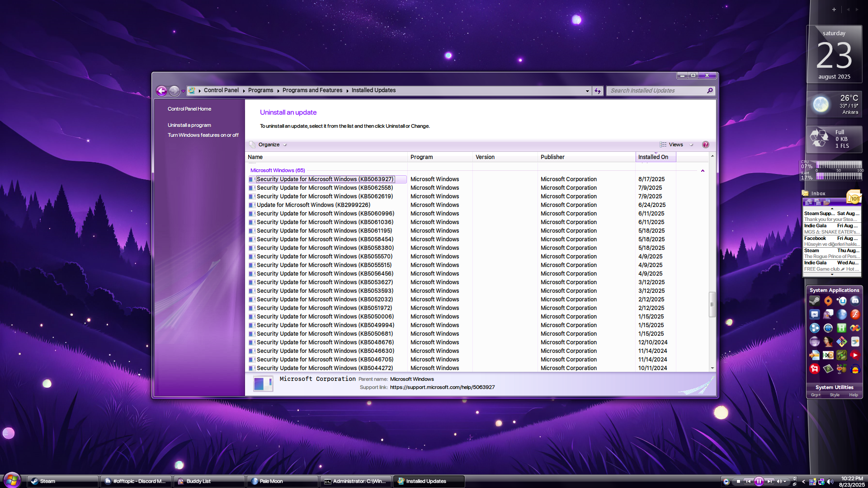
Task: Open the Organize dropdown menu
Action: 273,145
